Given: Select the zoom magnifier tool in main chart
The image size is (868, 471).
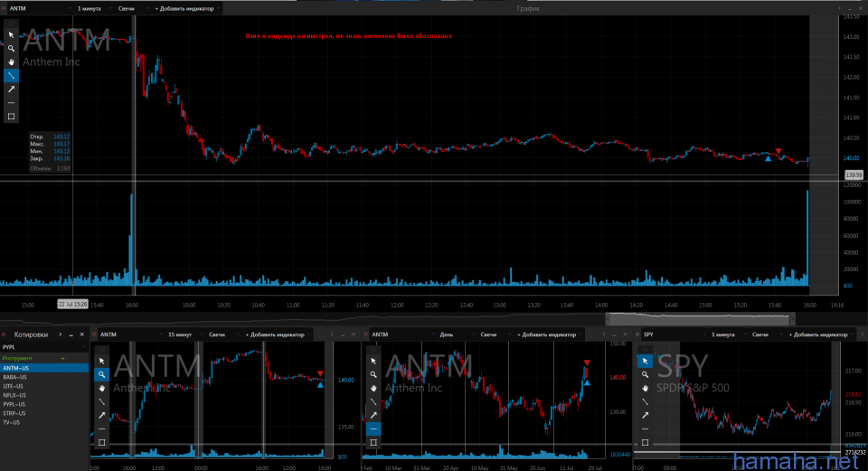Looking at the screenshot, I should click(11, 48).
